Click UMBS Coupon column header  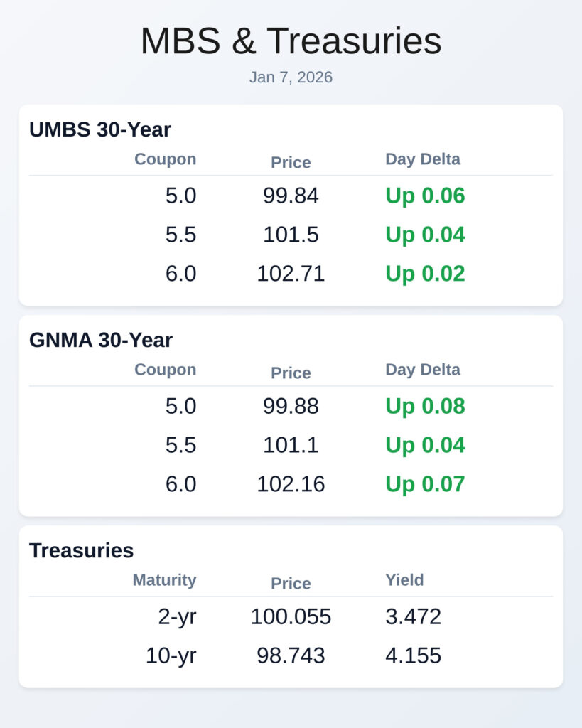(165, 159)
